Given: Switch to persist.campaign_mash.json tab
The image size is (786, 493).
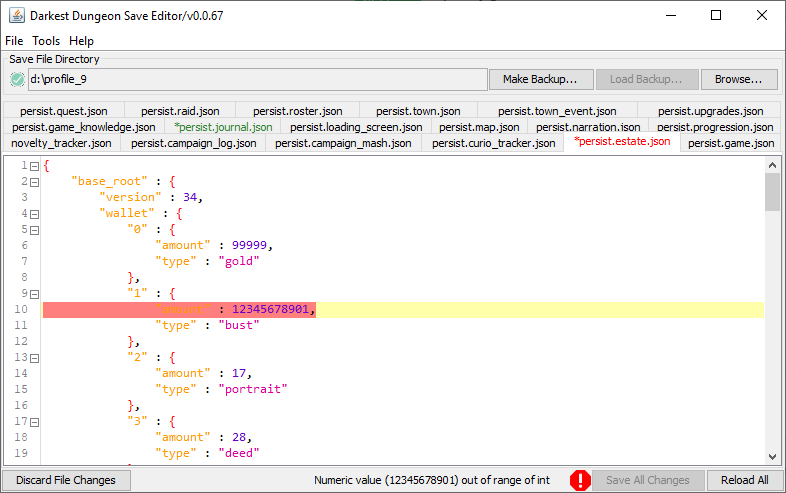Looking at the screenshot, I should tap(343, 143).
